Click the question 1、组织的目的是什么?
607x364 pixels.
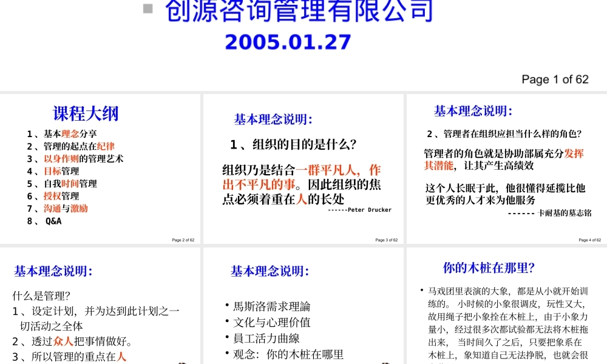[293, 144]
